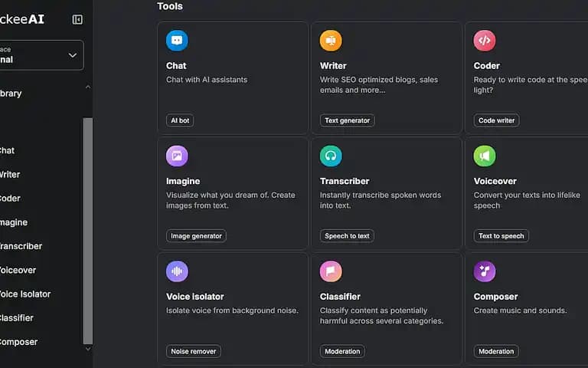
Task: Click the pink Classifier flag icon
Action: pyautogui.click(x=331, y=271)
